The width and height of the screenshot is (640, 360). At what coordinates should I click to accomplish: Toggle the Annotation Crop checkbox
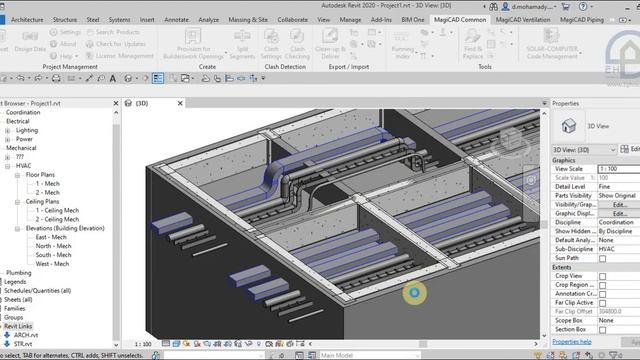pos(602,295)
